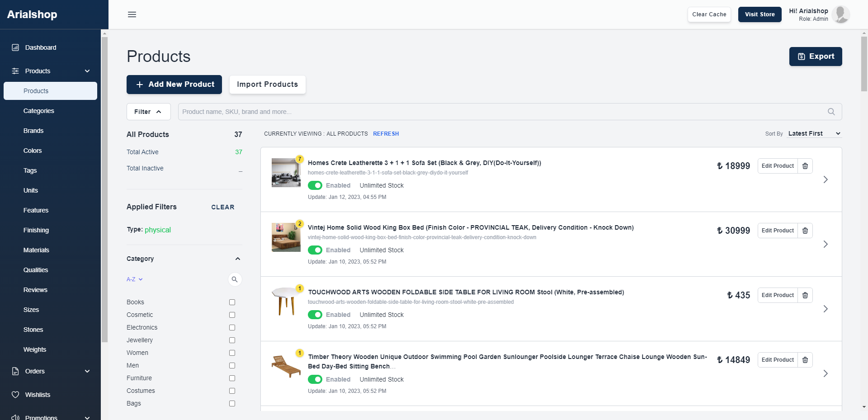Click the user avatar in the header

(x=841, y=14)
